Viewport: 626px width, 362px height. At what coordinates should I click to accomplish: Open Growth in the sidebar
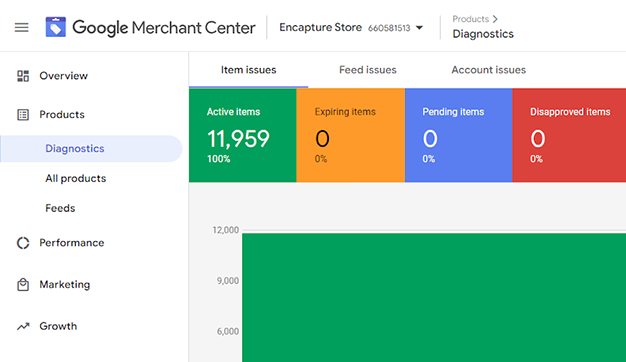(58, 326)
